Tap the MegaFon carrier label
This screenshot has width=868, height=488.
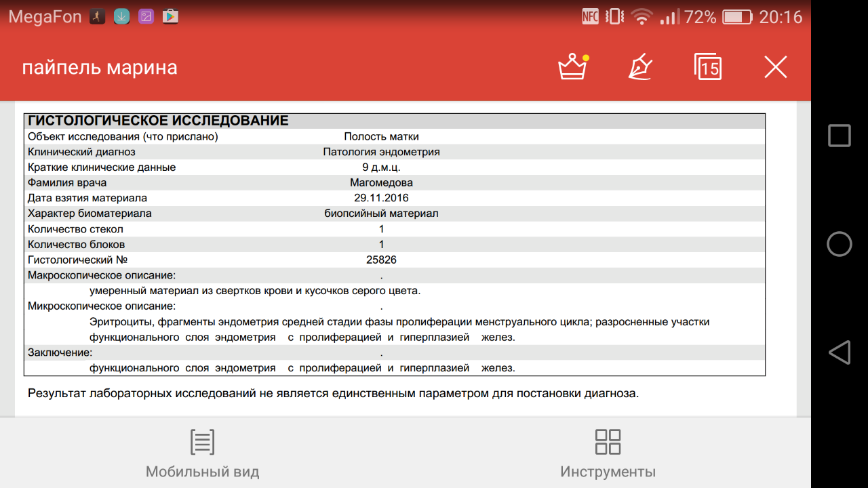(x=45, y=17)
